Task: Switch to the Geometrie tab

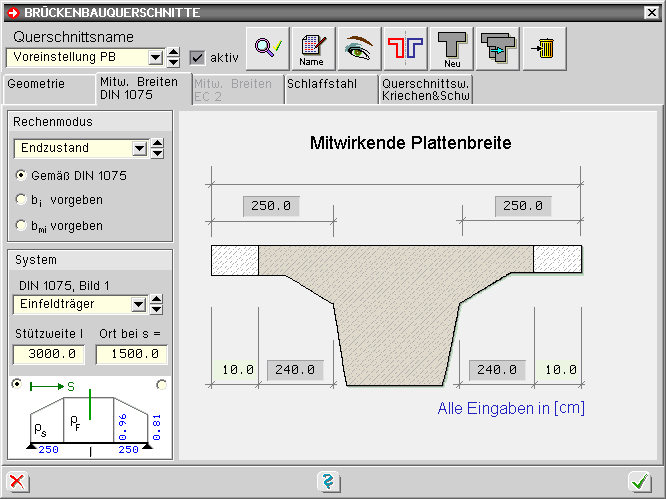Action: click(x=48, y=85)
